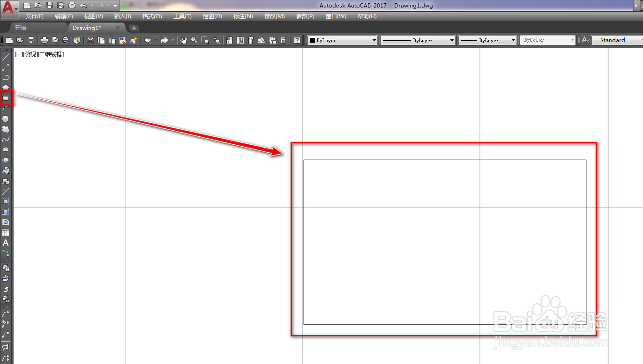This screenshot has height=364, width=643.
Task: Select the Region tool
Action: click(6, 222)
